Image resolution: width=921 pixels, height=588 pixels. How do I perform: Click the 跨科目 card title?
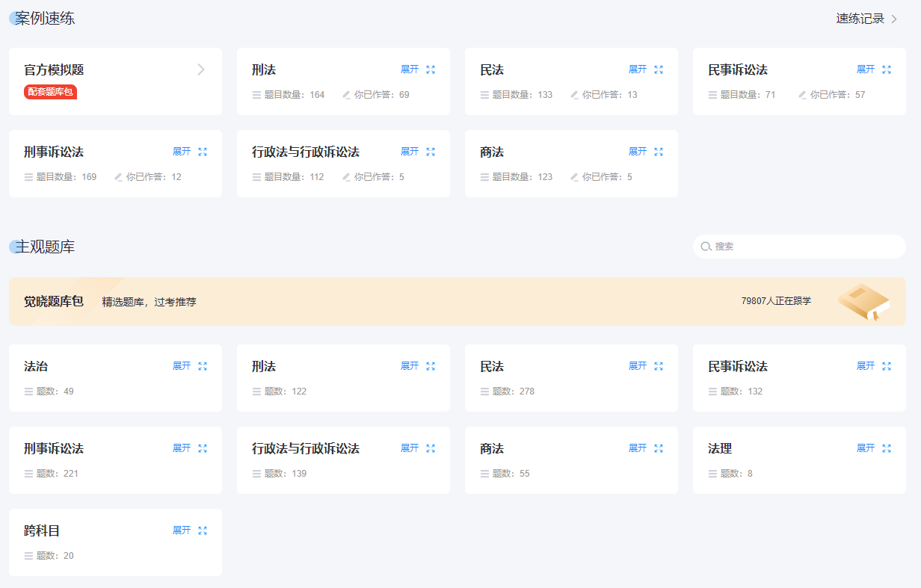click(42, 531)
